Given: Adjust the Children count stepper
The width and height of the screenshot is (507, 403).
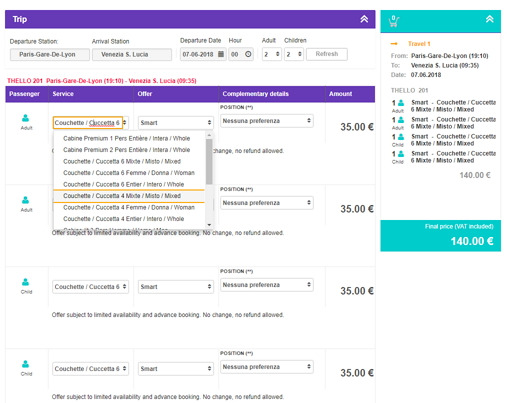Looking at the screenshot, I should [294, 54].
